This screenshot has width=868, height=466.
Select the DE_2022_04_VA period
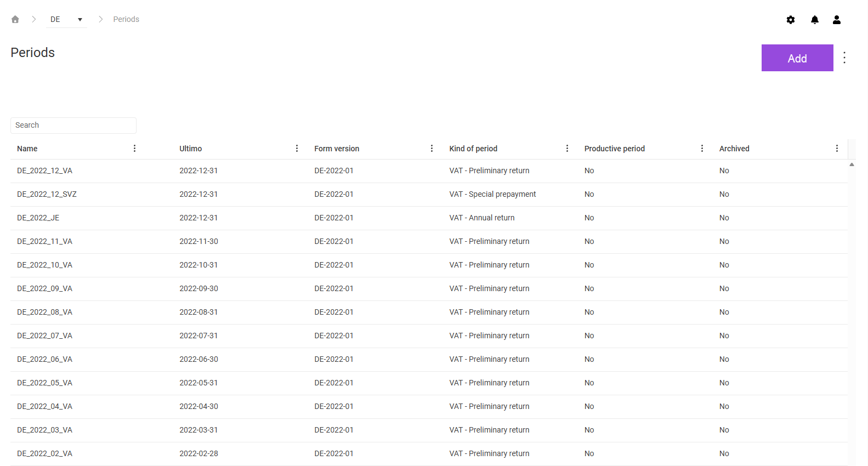(429, 407)
